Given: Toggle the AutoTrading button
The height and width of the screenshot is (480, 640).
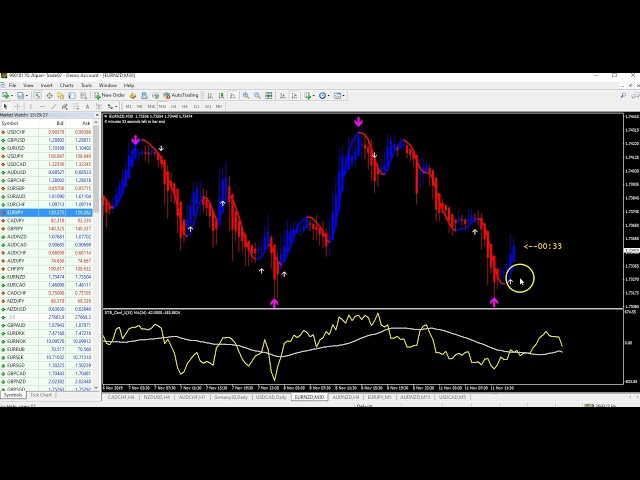Looking at the screenshot, I should click(x=183, y=96).
